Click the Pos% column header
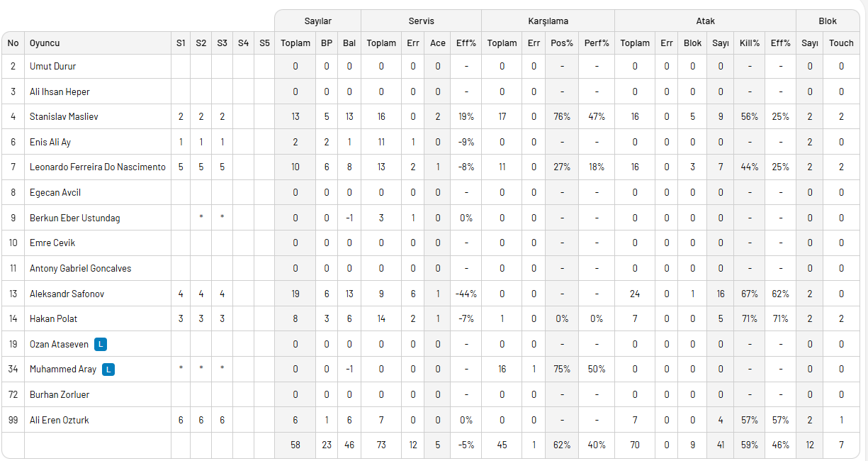 [562, 43]
